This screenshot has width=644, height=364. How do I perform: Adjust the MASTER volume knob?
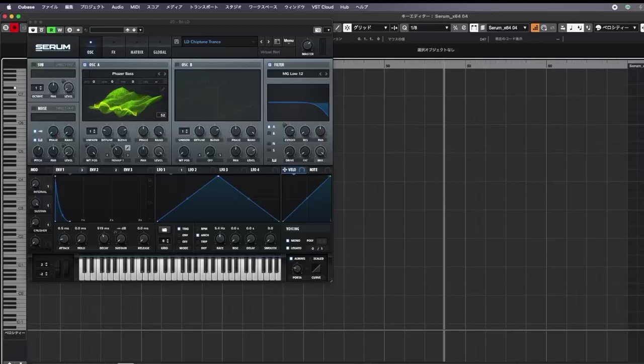click(x=307, y=45)
